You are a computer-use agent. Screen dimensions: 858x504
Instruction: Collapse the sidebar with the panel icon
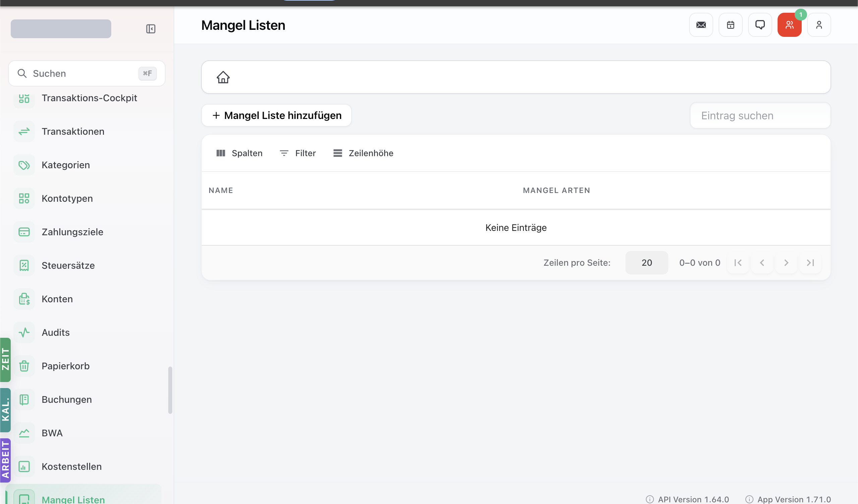coord(150,28)
